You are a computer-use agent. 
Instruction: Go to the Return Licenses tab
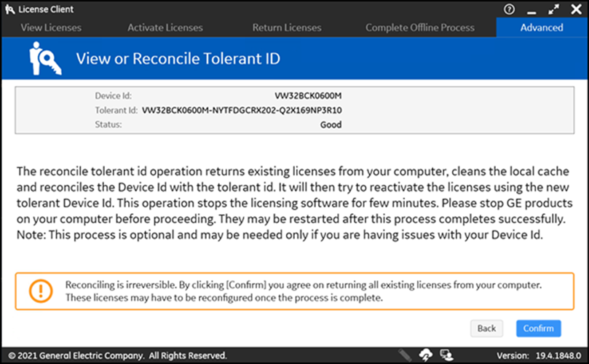(287, 28)
